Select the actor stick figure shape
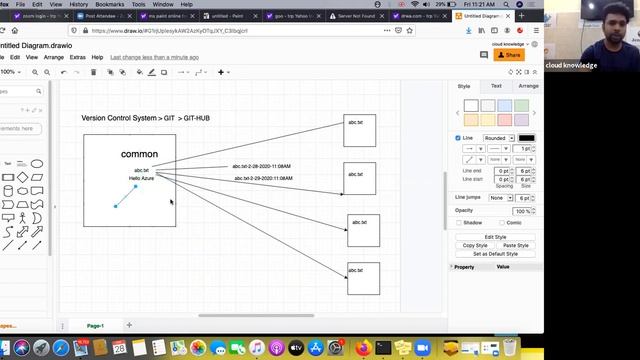Screen dimensions: 640x360 click(22, 218)
